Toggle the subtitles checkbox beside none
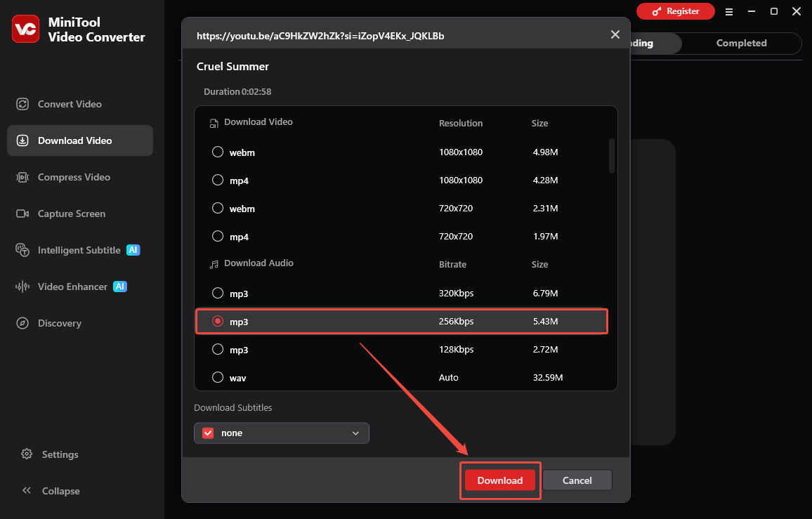This screenshot has height=519, width=812. (x=208, y=433)
